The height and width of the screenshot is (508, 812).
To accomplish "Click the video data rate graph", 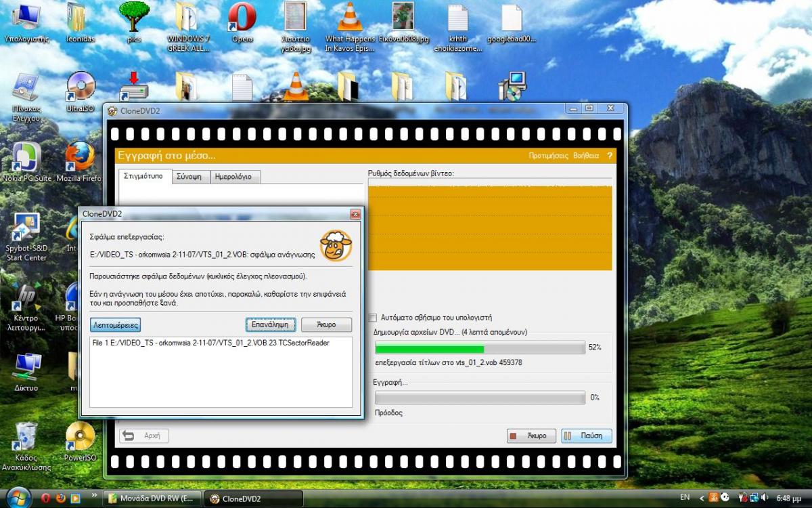I will [490, 228].
